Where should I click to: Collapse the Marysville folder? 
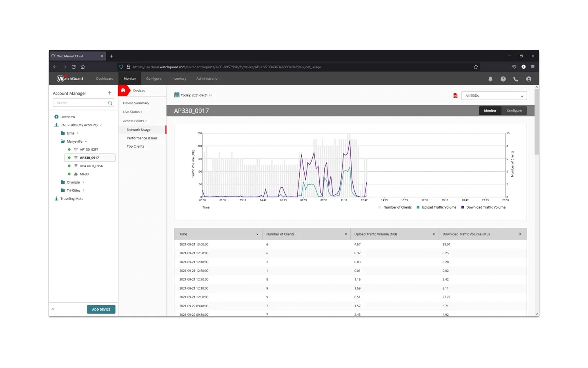pyautogui.click(x=86, y=141)
